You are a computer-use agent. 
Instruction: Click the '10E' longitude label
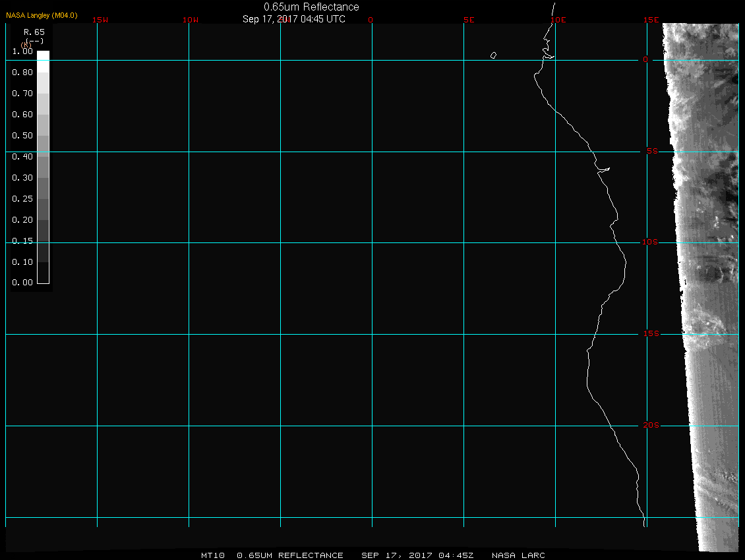click(x=558, y=20)
